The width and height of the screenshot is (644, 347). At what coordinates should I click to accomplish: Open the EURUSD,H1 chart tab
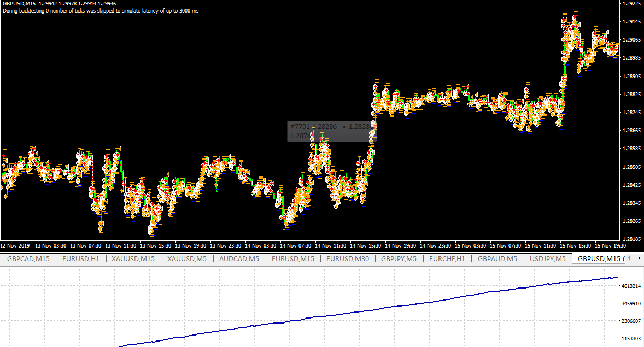pyautogui.click(x=81, y=258)
